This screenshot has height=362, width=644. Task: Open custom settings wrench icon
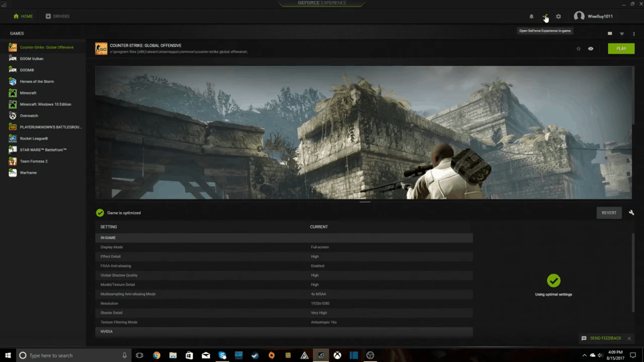click(631, 213)
